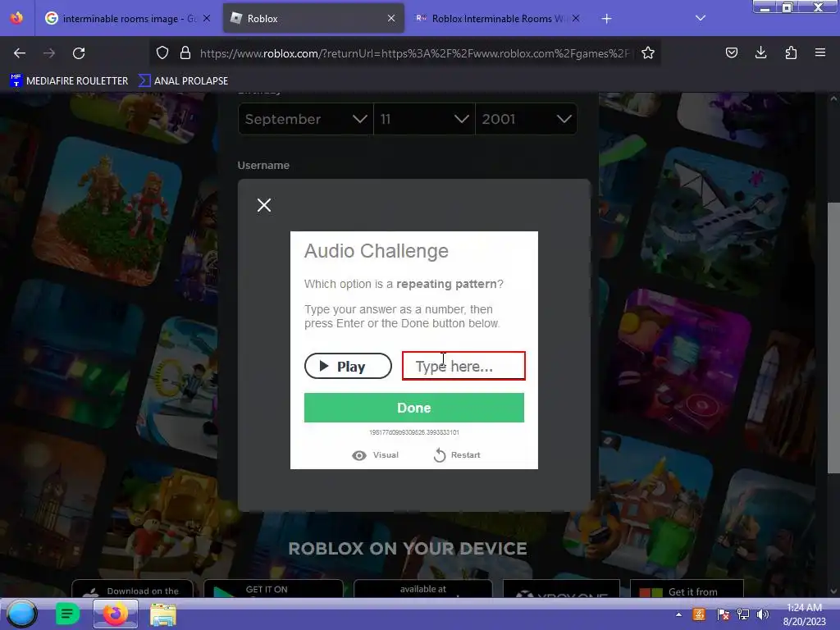Switch to the Visual challenge
This screenshot has width=840, height=630.
376,454
